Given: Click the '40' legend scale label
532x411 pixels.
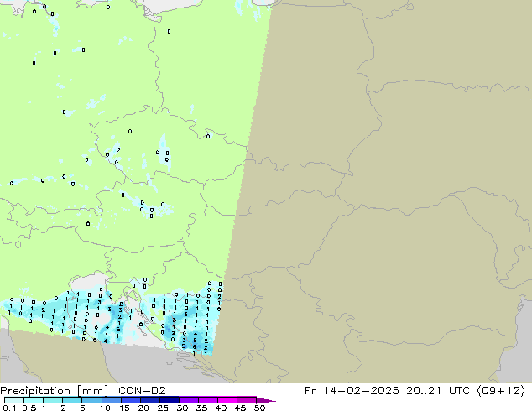Looking at the screenshot, I should click(221, 408).
